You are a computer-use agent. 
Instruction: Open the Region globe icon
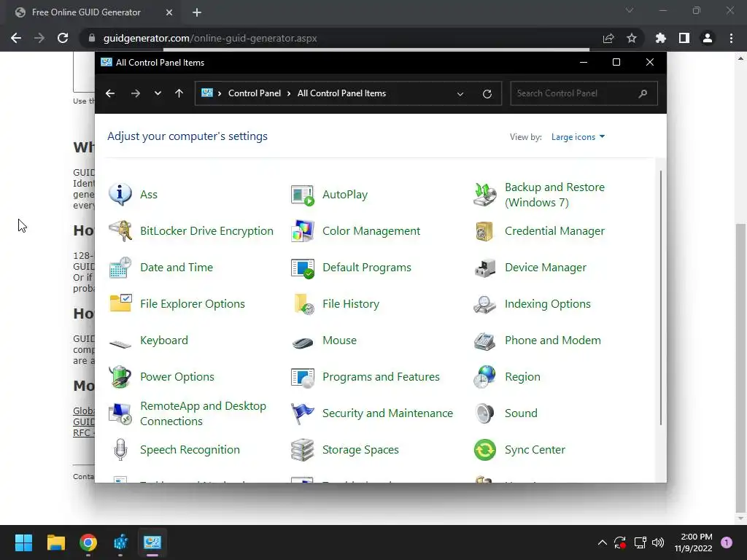[x=485, y=377]
